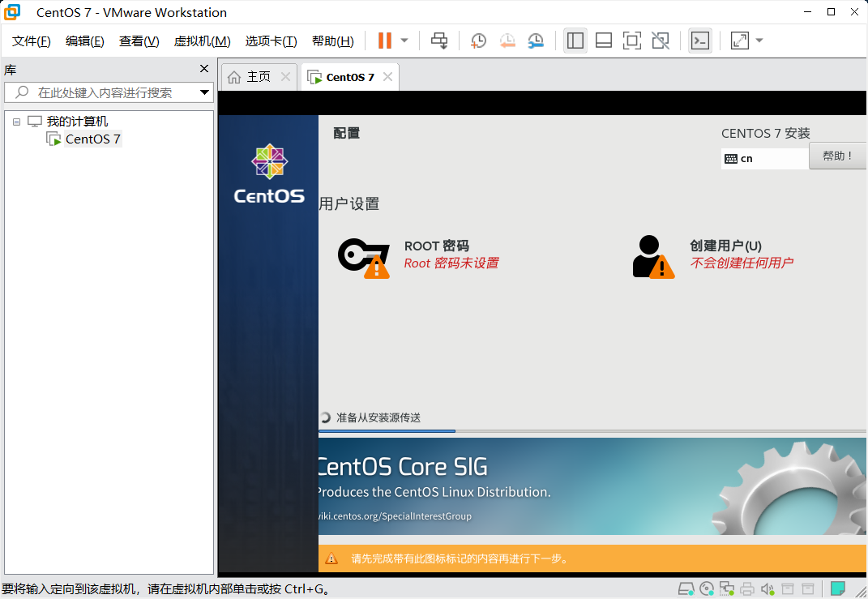Click the warning triangle icon in orange bar

[331, 558]
